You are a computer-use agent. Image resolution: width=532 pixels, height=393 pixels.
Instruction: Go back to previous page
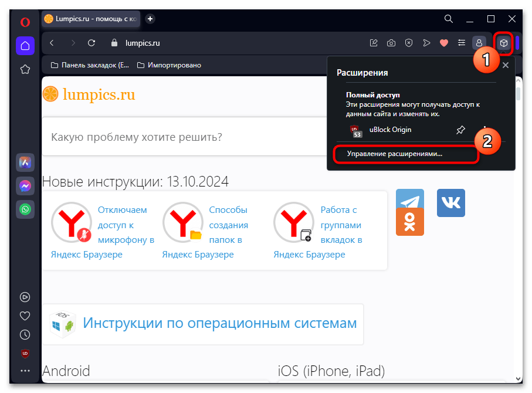point(52,43)
